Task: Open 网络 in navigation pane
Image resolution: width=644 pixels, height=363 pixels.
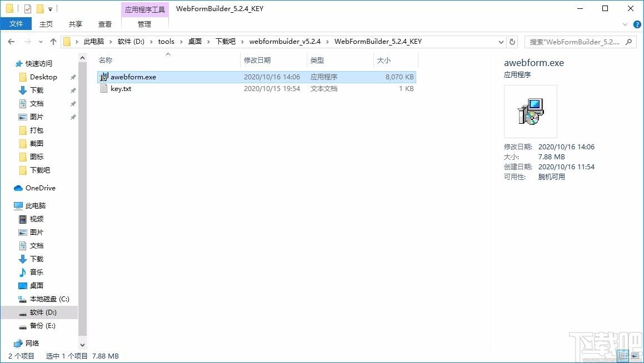Action: [x=32, y=344]
